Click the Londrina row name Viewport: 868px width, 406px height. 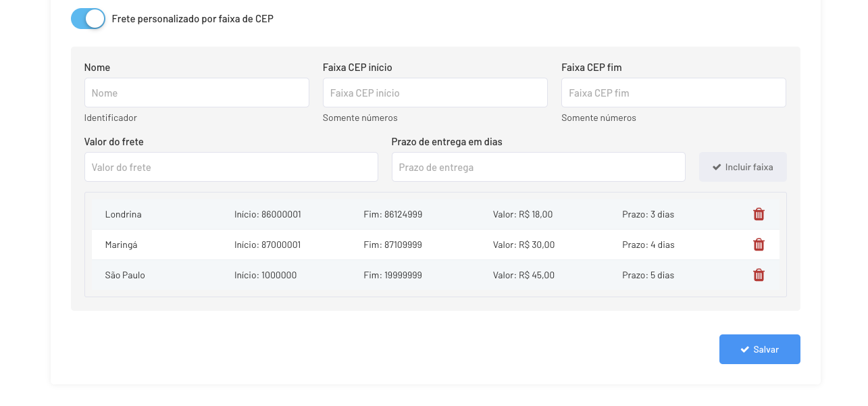124,214
